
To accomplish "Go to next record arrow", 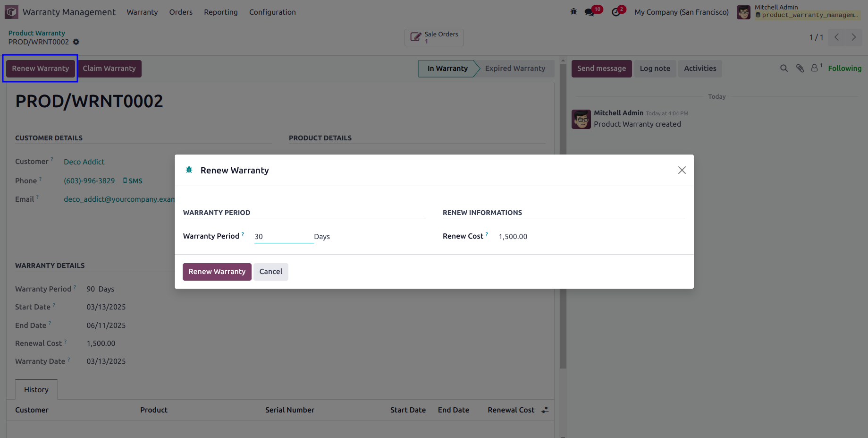I will point(853,37).
